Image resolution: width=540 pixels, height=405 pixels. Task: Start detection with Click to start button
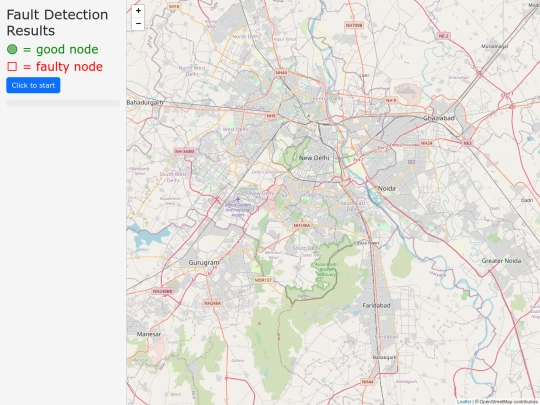(x=33, y=85)
